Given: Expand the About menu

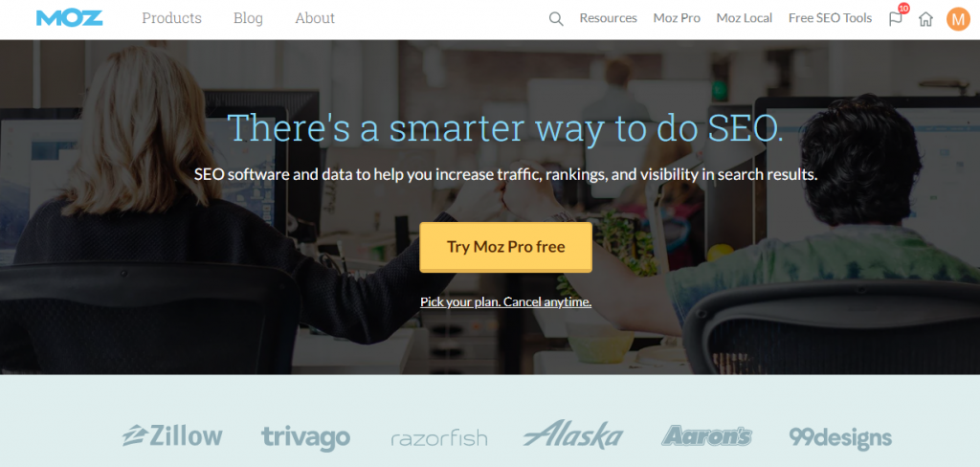Looking at the screenshot, I should pyautogui.click(x=315, y=18).
